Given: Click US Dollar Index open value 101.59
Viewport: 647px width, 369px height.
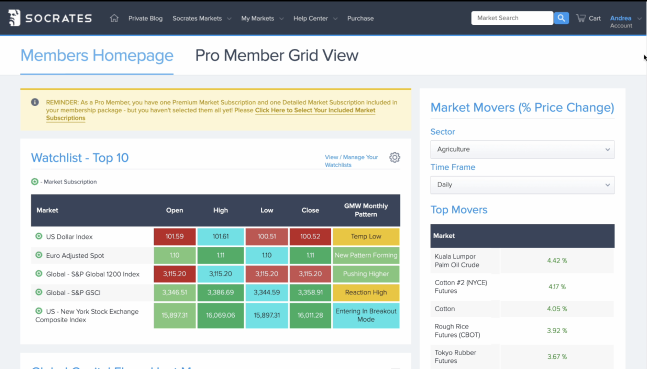Looking at the screenshot, I should pyautogui.click(x=175, y=237).
